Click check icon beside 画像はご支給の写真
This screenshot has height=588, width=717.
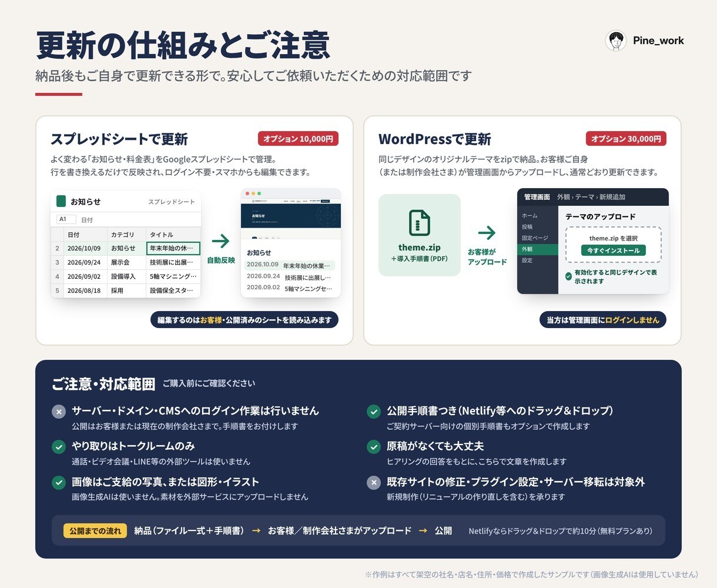point(59,483)
